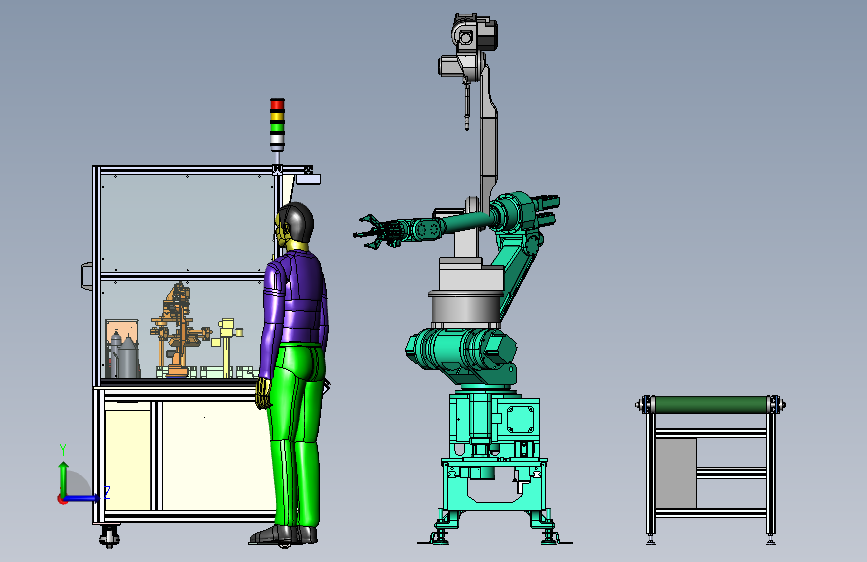Select the mannequin's head

coord(295,224)
